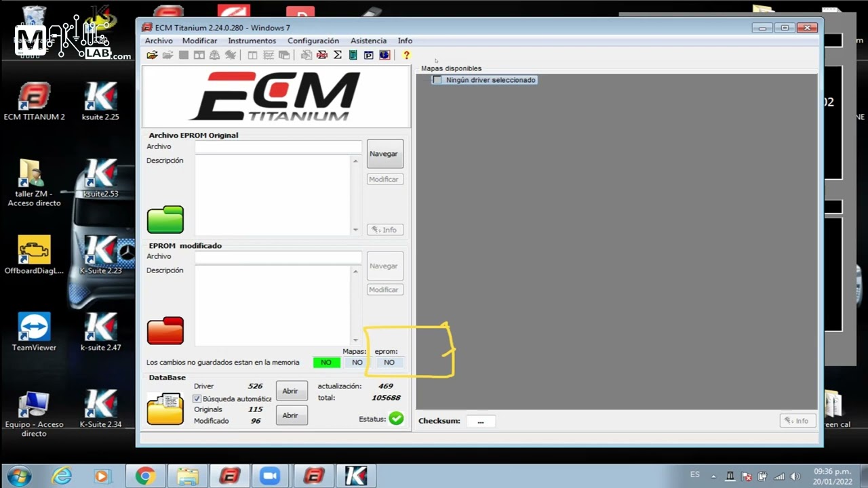Click the red FMT crossed toolbar icon
This screenshot has height=488, width=868.
click(x=322, y=55)
